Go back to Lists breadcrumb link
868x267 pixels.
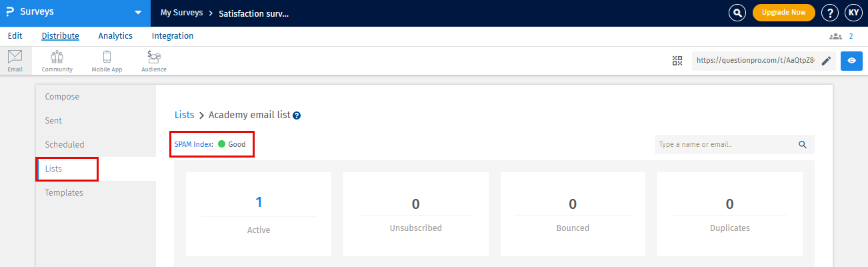184,115
